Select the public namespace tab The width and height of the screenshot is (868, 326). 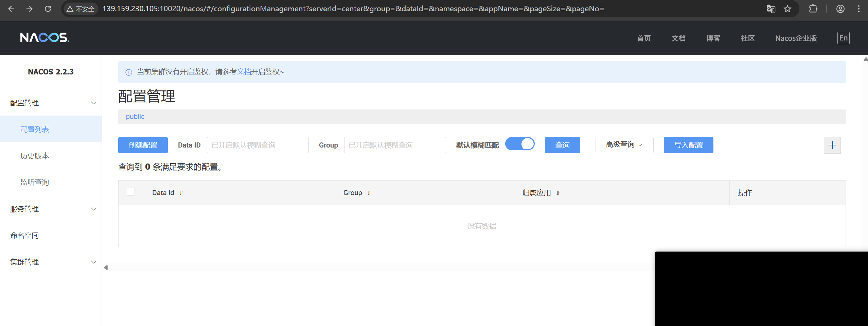[135, 117]
